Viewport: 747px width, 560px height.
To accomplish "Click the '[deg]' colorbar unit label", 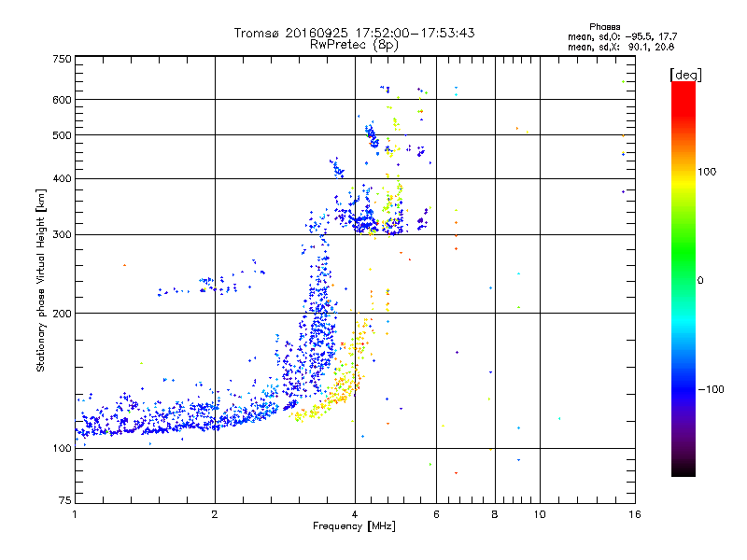I will (x=685, y=75).
